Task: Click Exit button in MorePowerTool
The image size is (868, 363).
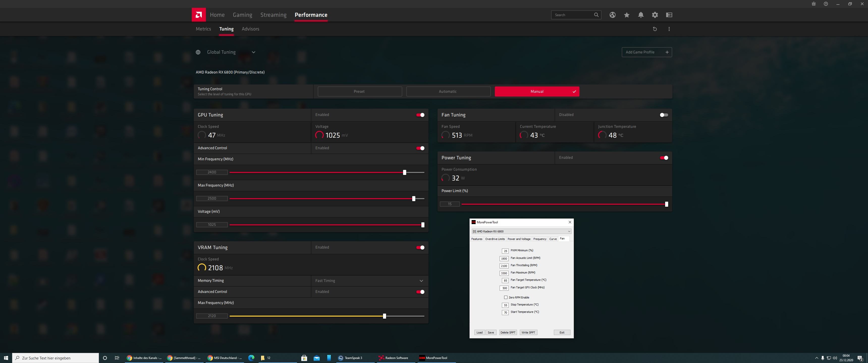Action: (x=562, y=332)
